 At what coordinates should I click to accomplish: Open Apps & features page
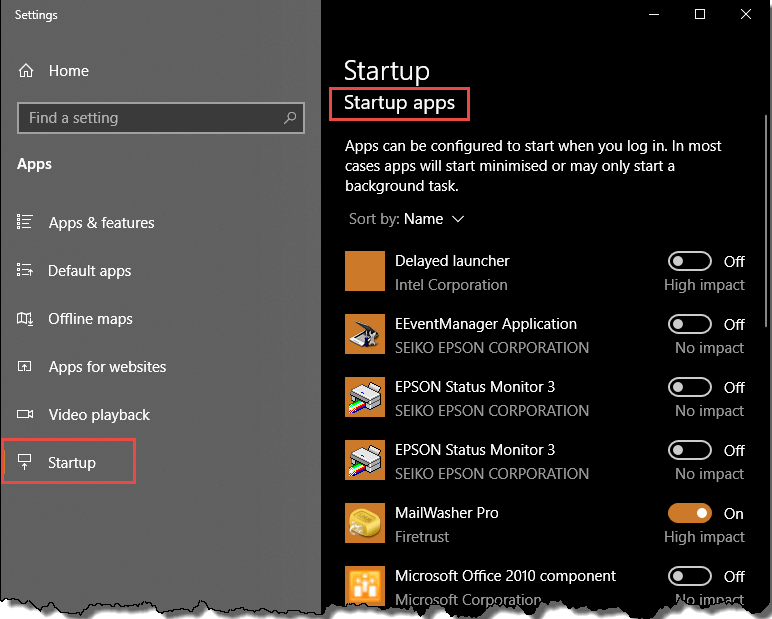(101, 223)
